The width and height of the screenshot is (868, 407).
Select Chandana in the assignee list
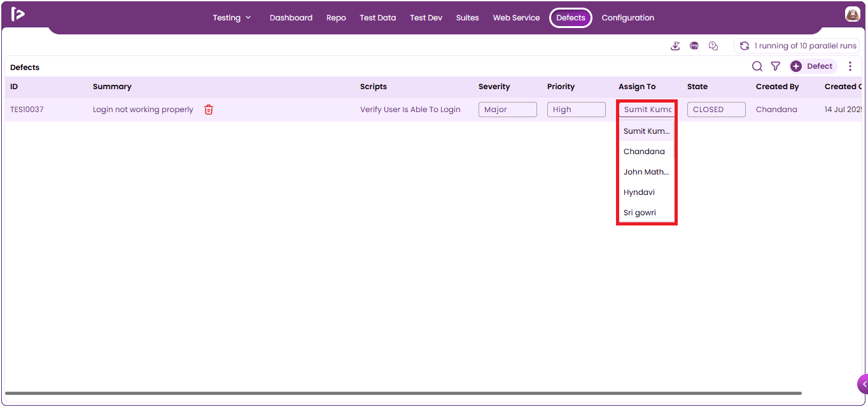pyautogui.click(x=647, y=152)
